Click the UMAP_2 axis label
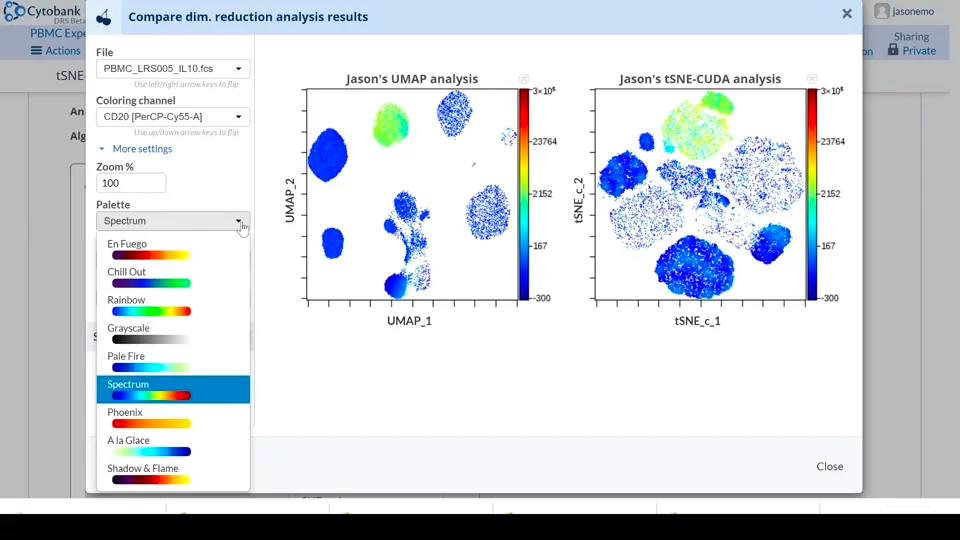This screenshot has height=540, width=960. pos(290,200)
